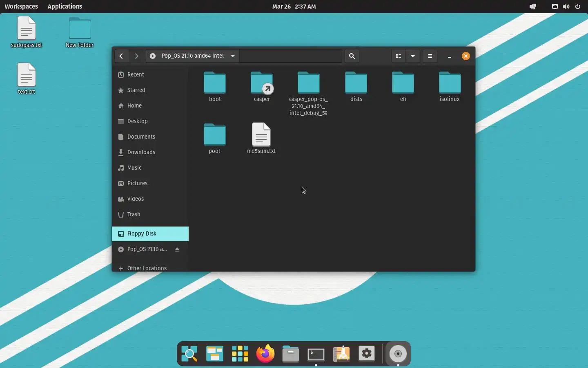588x368 pixels.
Task: Open the Pop_OS 21.10 amd64 Intel path dropdown
Action: [x=192, y=56]
